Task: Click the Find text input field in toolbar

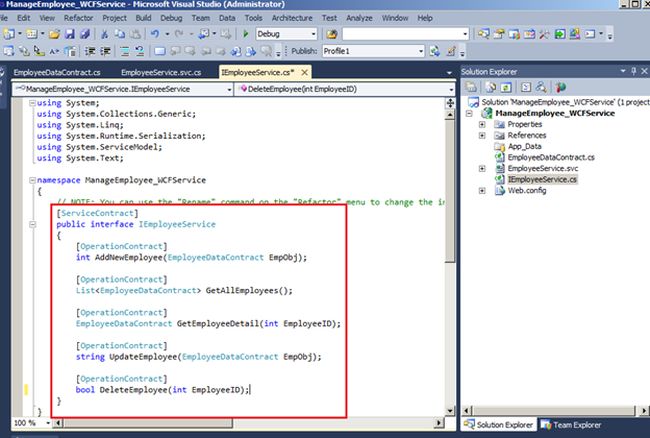Action: [402, 34]
